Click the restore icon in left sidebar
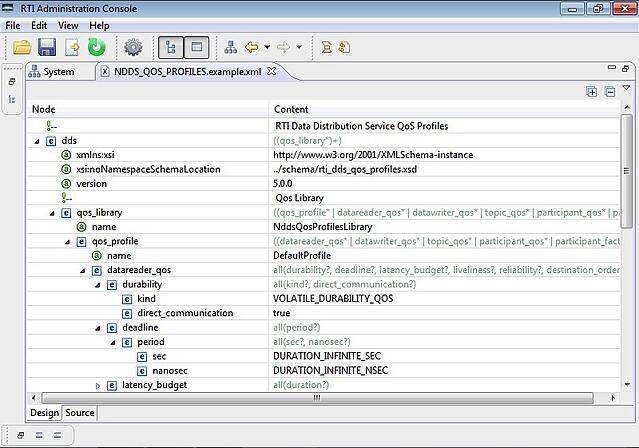Image resolution: width=639 pixels, height=448 pixels. pyautogui.click(x=12, y=82)
